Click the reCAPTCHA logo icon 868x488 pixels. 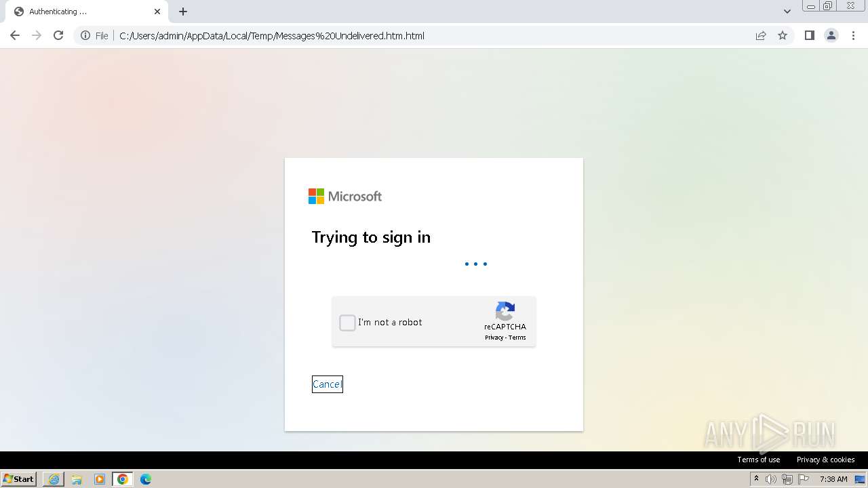pyautogui.click(x=505, y=311)
